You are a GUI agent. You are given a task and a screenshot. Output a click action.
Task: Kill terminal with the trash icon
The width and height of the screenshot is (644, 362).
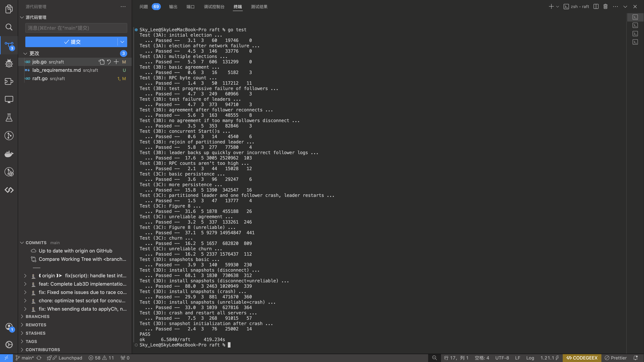pyautogui.click(x=605, y=6)
